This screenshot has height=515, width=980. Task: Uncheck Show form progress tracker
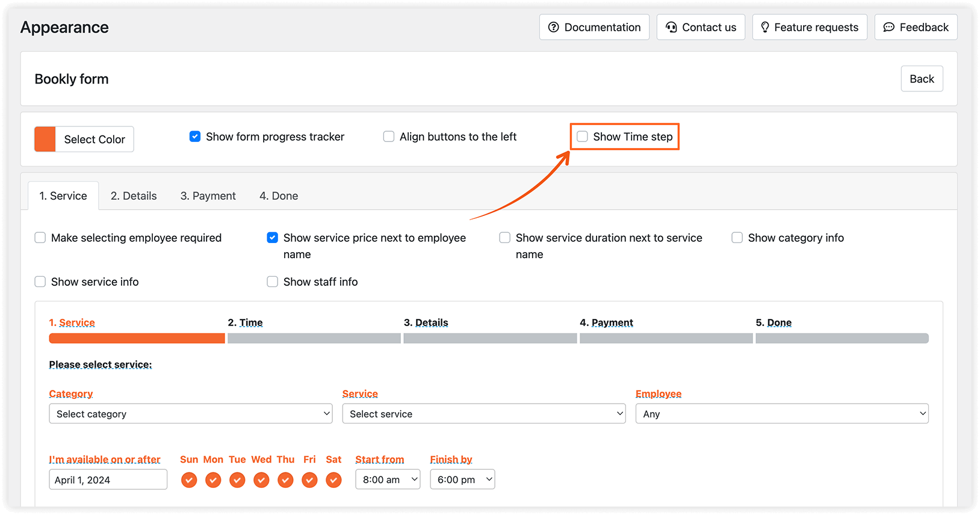[x=195, y=137]
